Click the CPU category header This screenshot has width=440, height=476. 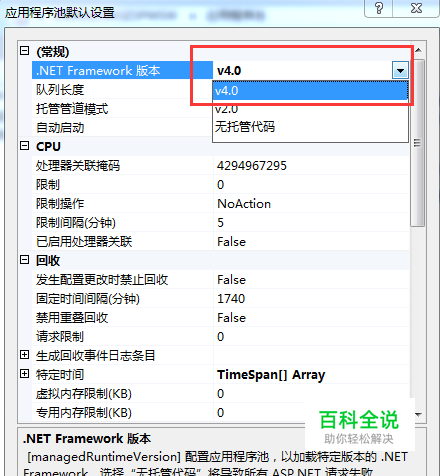coord(48,147)
